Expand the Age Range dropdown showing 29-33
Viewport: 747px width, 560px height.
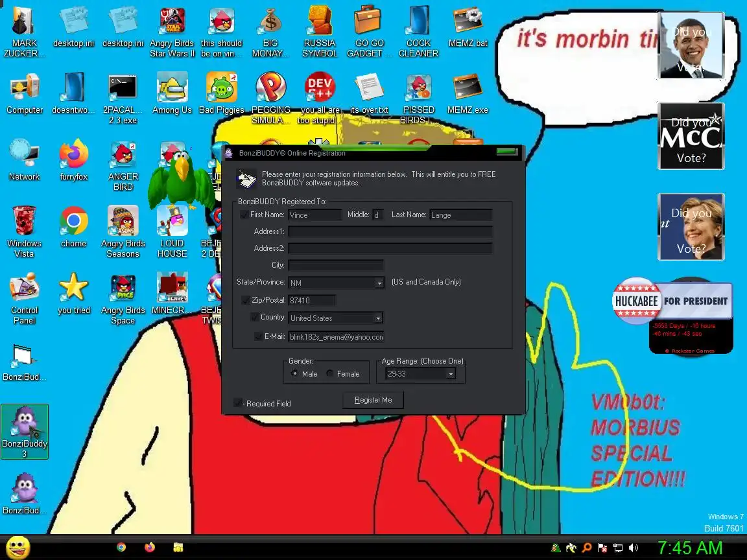(x=451, y=374)
